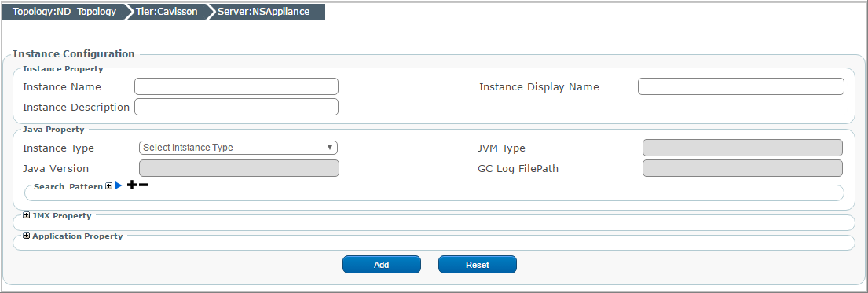Screen dimensions: 868x293
Task: Click the Reset button
Action: coord(477,265)
